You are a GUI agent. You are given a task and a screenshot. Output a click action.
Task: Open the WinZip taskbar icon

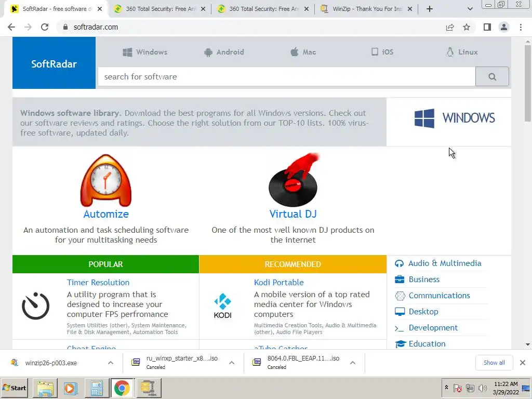coord(148,388)
